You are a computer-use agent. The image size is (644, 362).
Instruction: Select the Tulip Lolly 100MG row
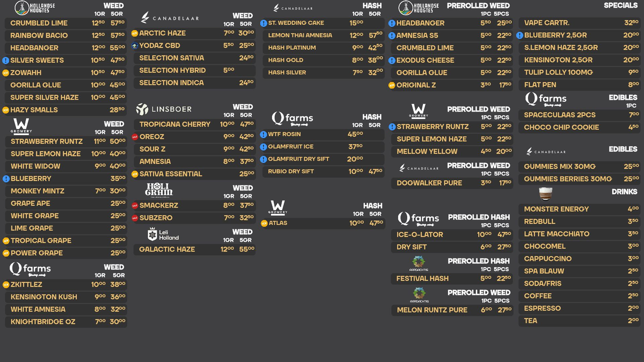[x=580, y=72]
